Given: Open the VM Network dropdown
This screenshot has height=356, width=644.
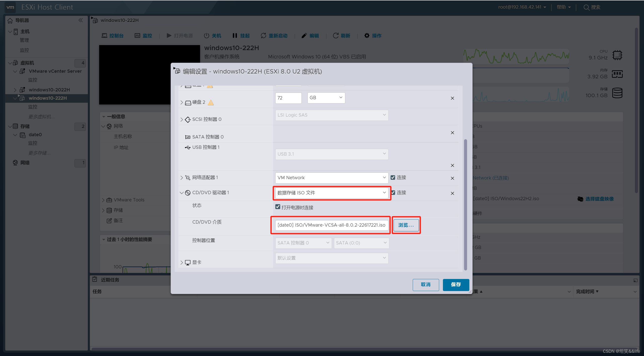Looking at the screenshot, I should pos(332,178).
